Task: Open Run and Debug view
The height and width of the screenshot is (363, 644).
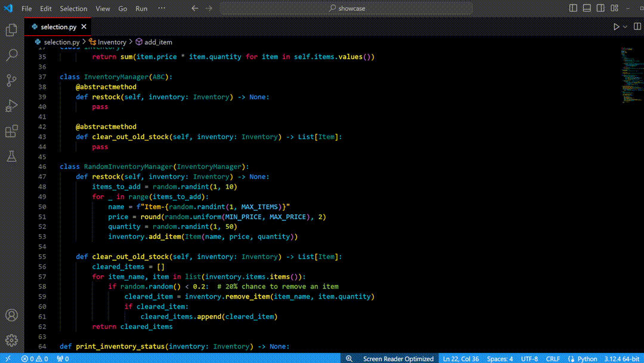Action: click(x=11, y=106)
